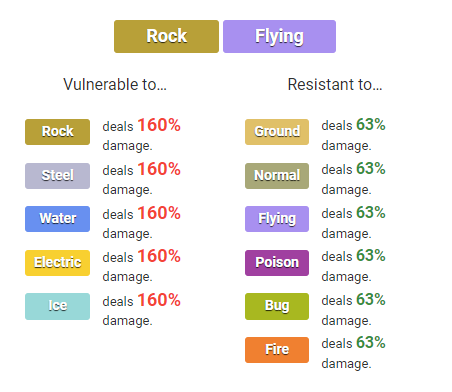Choose the Flying badge under Resistant to
452x392 pixels.
[277, 219]
